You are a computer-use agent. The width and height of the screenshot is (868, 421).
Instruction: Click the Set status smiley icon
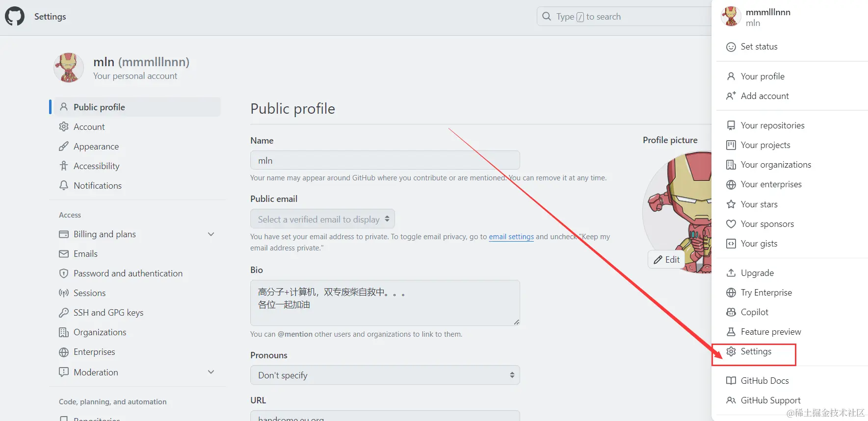[x=731, y=47]
